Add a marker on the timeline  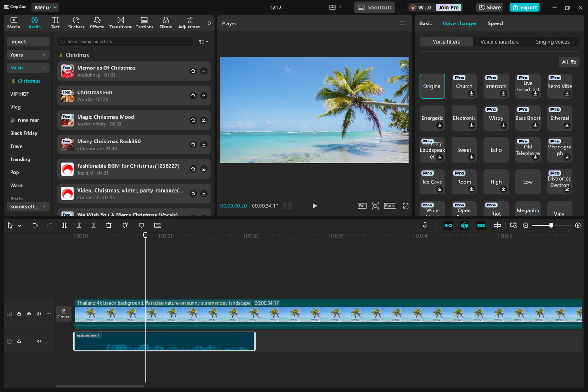tap(141, 226)
